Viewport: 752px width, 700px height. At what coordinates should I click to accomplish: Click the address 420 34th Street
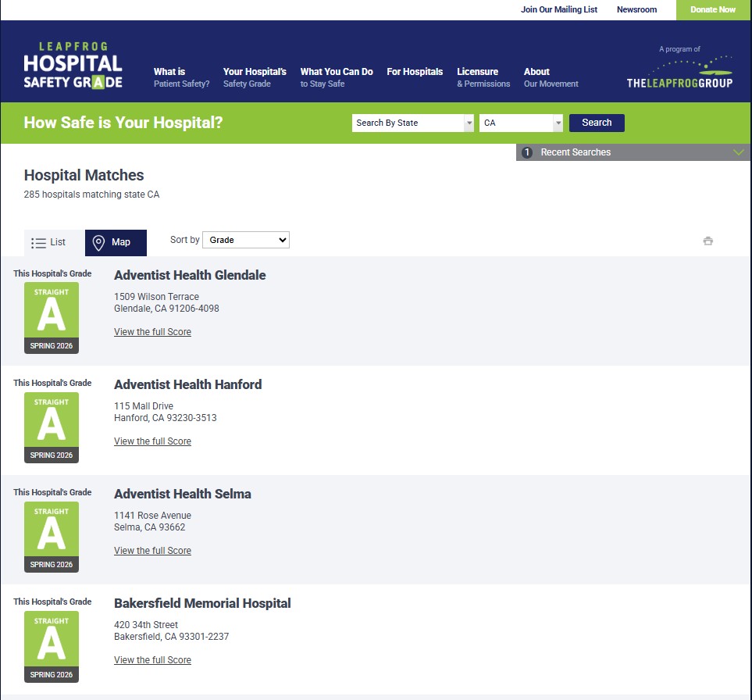coord(146,625)
